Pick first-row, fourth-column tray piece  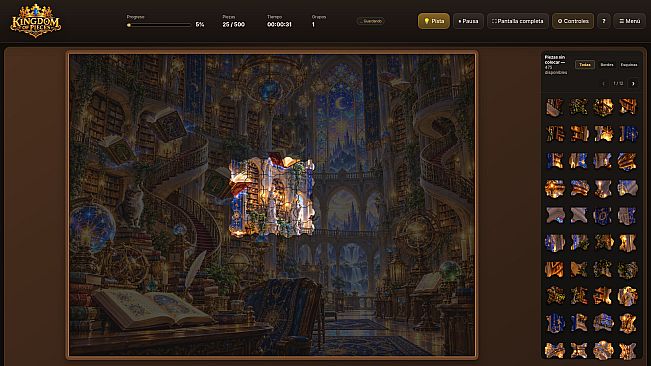[627, 107]
